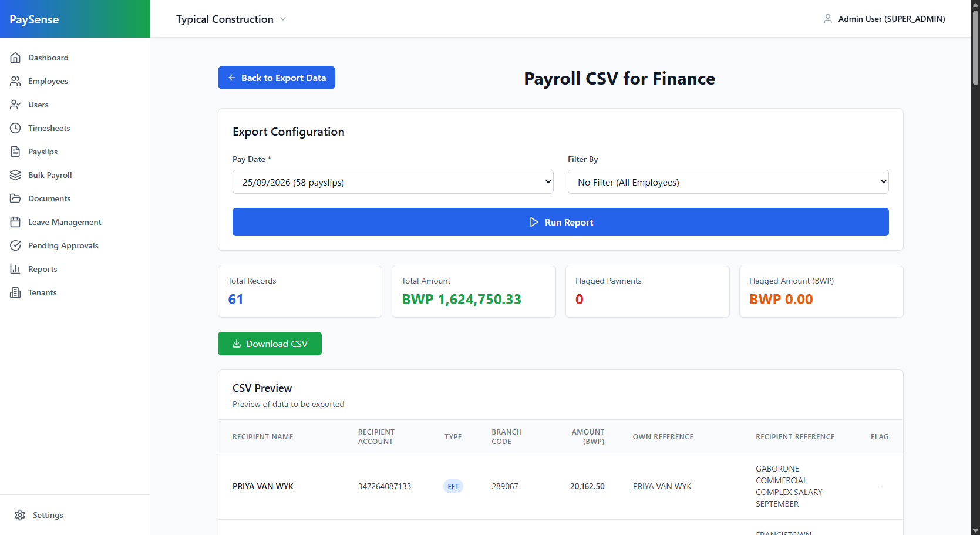The width and height of the screenshot is (980, 535).
Task: Click the Payroll CSV for Finance title
Action: pyautogui.click(x=619, y=79)
